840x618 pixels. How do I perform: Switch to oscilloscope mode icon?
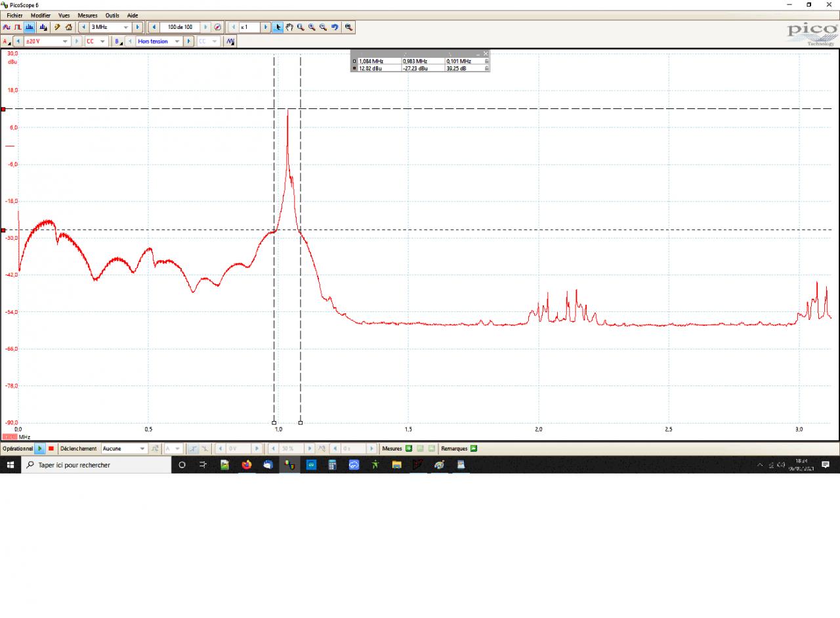click(x=7, y=27)
